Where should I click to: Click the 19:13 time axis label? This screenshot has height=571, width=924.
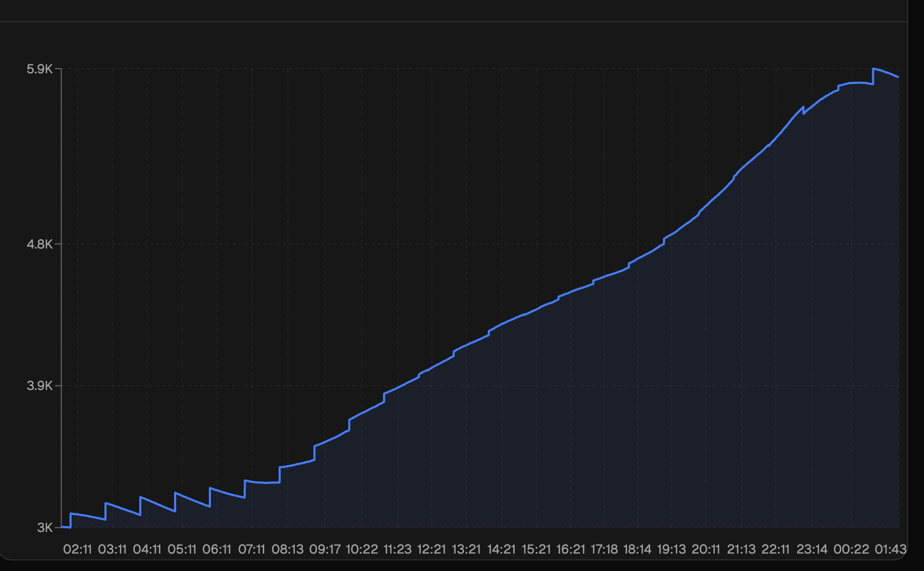tap(671, 549)
